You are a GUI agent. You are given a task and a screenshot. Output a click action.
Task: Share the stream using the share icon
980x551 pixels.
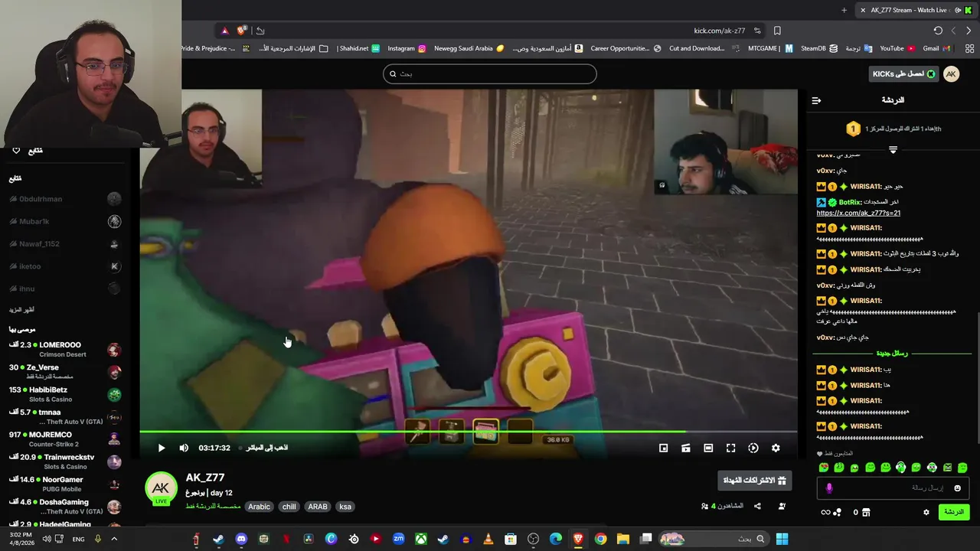click(x=757, y=506)
